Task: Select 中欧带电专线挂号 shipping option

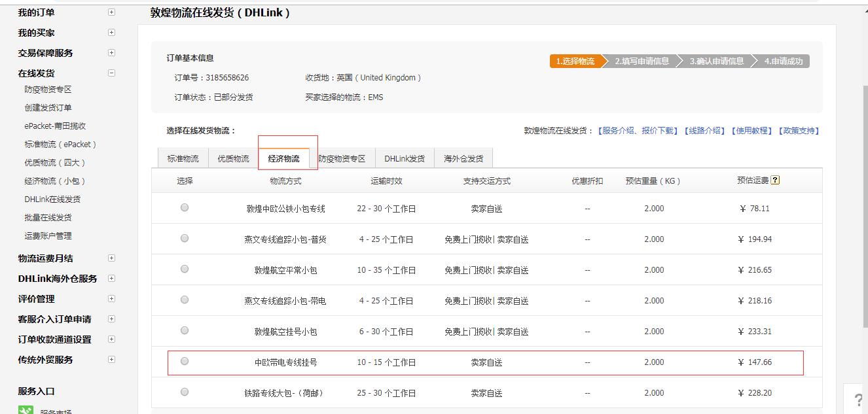Action: pyautogui.click(x=183, y=363)
